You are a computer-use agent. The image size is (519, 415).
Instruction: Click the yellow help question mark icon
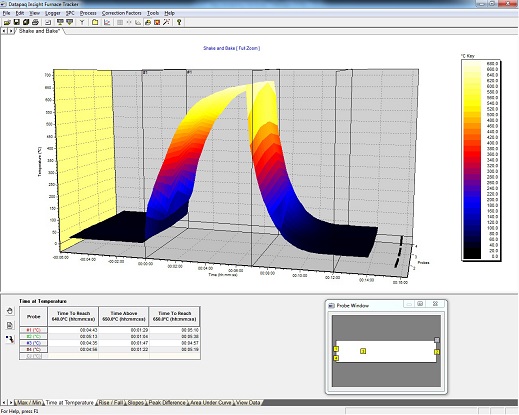click(179, 22)
